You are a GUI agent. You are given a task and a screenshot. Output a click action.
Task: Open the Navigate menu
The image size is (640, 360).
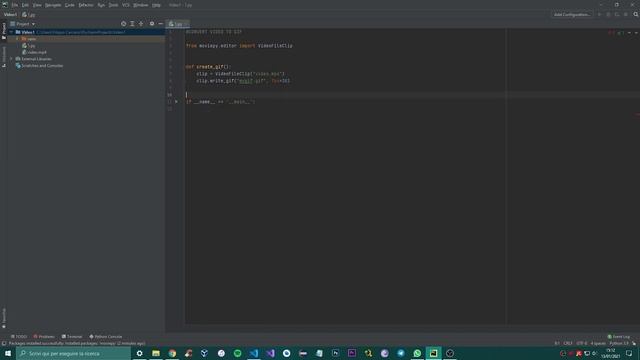pyautogui.click(x=53, y=5)
